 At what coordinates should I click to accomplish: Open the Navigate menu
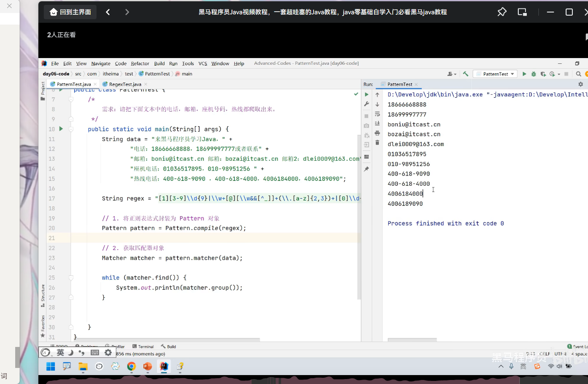[x=101, y=63]
